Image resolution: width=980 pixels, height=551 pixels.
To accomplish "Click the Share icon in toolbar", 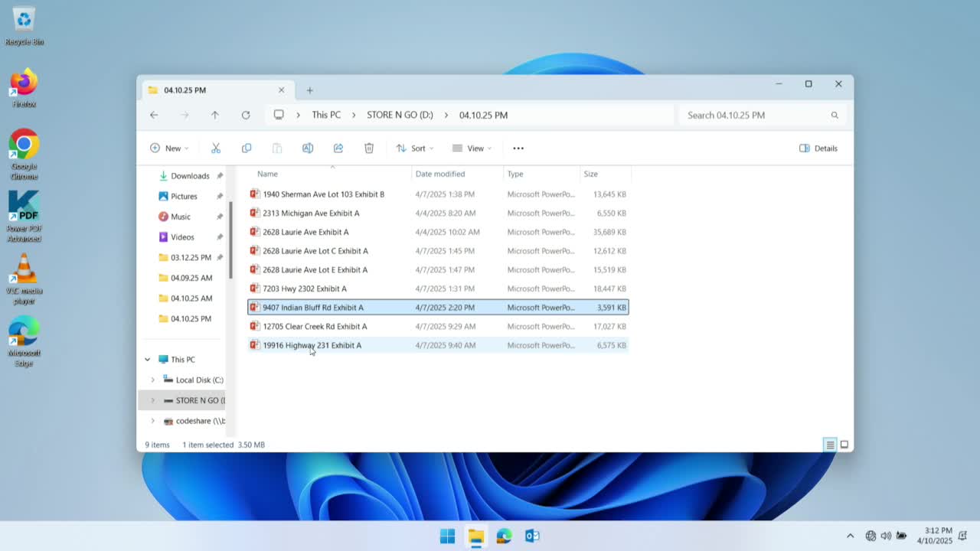I will (338, 148).
